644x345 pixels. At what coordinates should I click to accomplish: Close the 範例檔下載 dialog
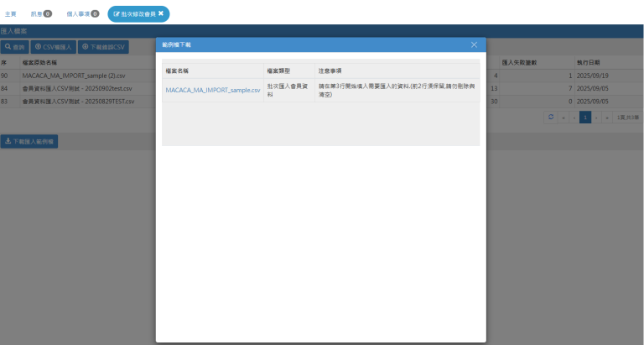[474, 44]
